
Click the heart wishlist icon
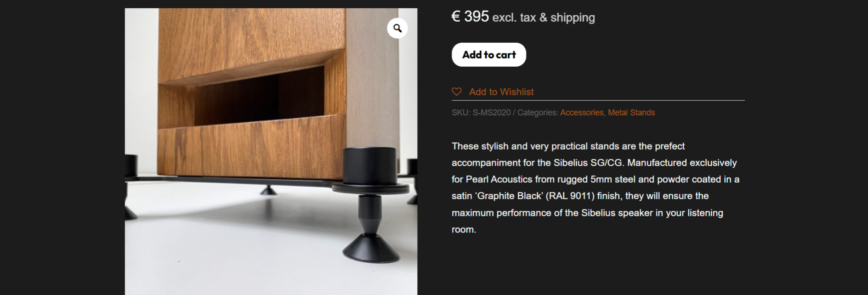point(456,92)
